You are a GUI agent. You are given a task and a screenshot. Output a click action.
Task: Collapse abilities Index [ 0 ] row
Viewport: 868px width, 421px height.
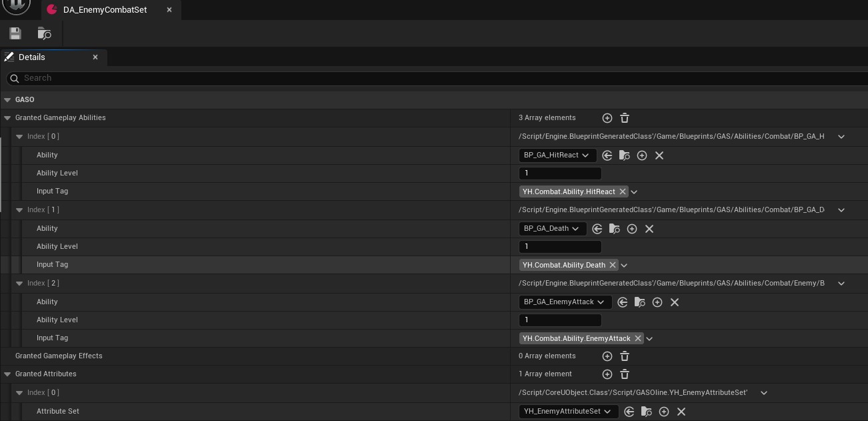[x=19, y=136]
